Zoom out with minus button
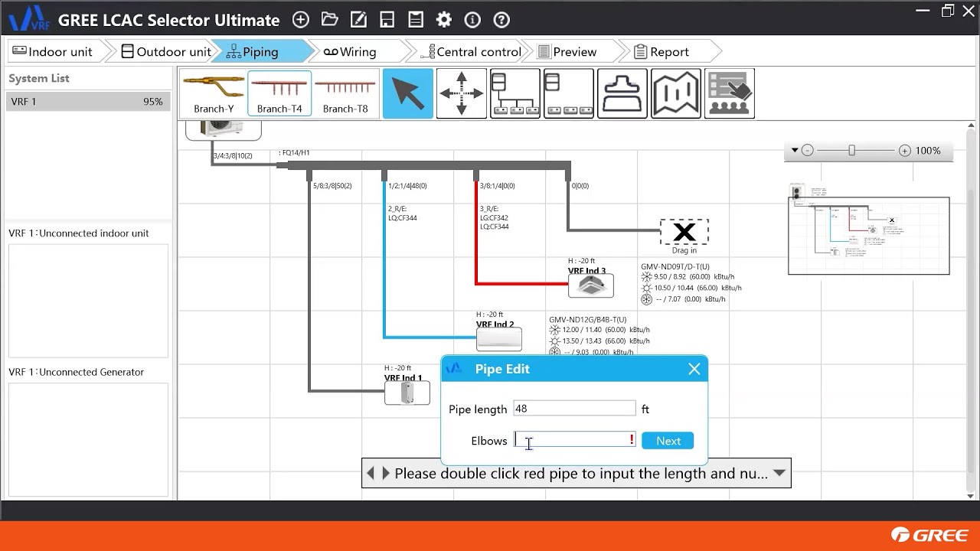The height and width of the screenshot is (551, 980). pyautogui.click(x=807, y=151)
